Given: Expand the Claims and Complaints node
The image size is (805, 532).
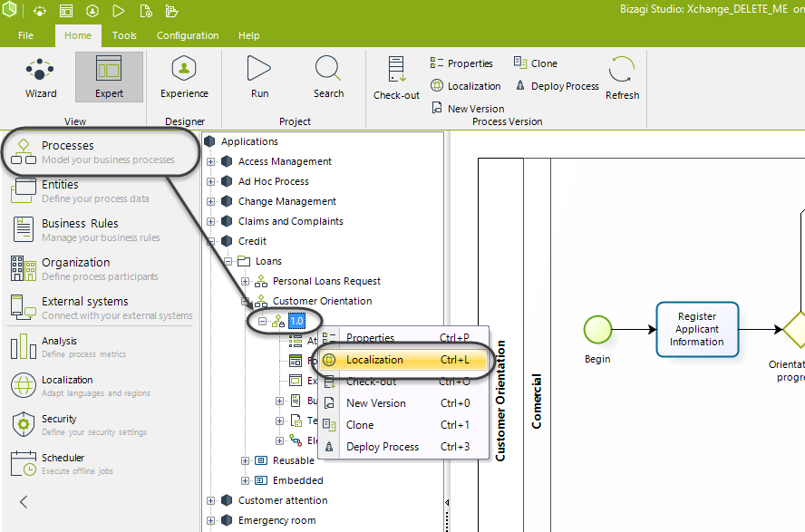Looking at the screenshot, I should (x=210, y=222).
